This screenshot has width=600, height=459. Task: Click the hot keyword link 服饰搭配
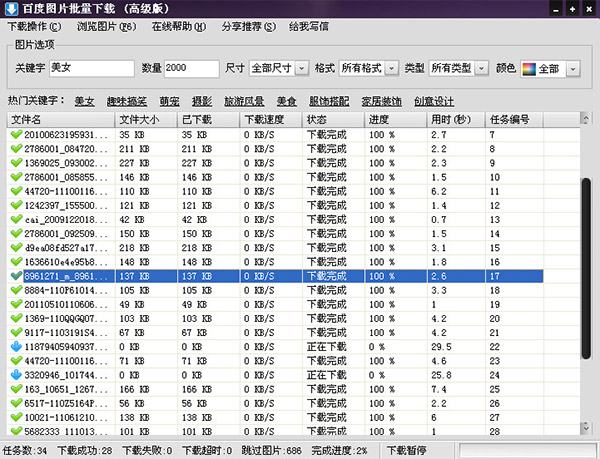pos(329,101)
